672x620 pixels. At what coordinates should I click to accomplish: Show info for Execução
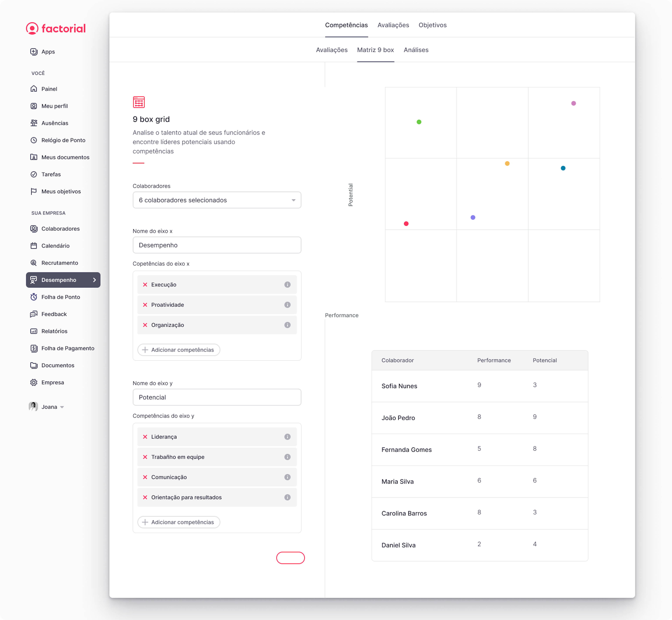(288, 285)
